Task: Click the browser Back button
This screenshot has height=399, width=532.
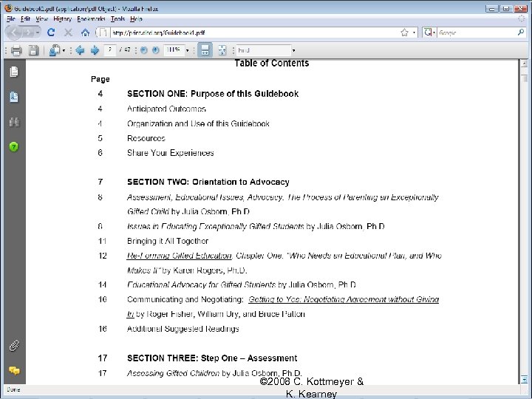Action: tap(14, 33)
